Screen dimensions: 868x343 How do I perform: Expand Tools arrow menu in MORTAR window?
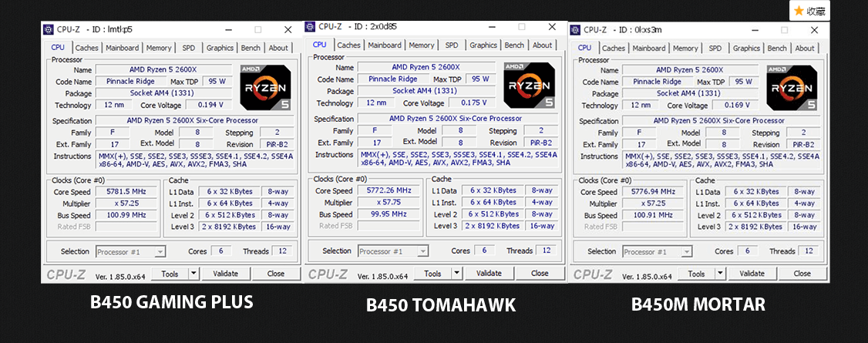[x=720, y=274]
